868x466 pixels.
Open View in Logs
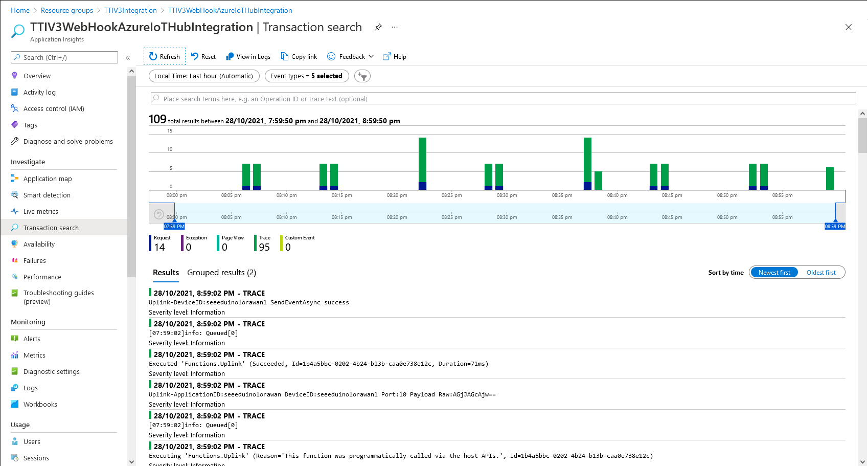[x=248, y=57]
